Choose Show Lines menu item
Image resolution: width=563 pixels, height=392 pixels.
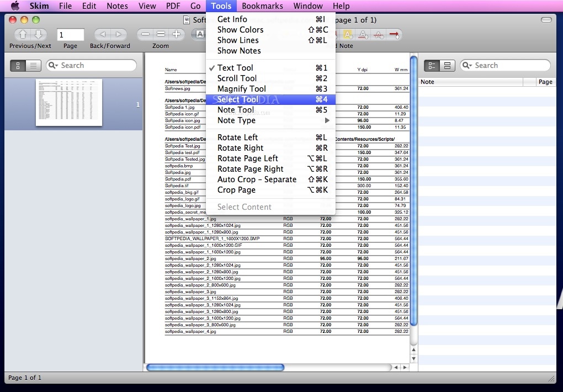coord(270,40)
